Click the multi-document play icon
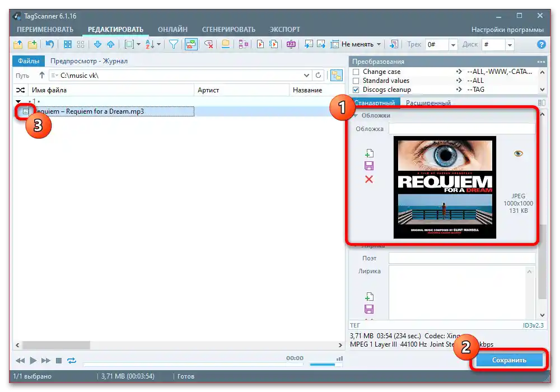 pyautogui.click(x=274, y=44)
